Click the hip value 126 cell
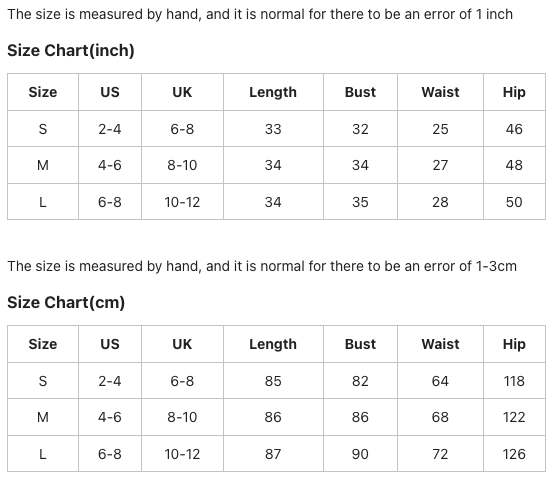553x481 pixels. [x=514, y=453]
